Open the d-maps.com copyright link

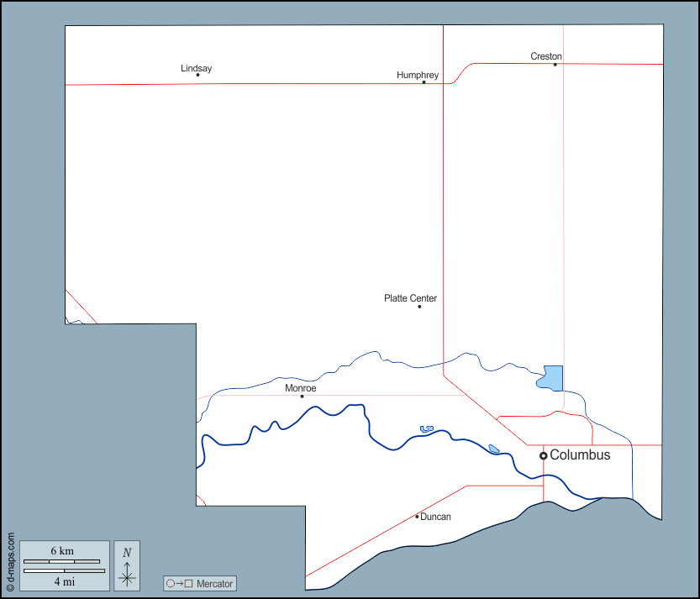(10, 562)
